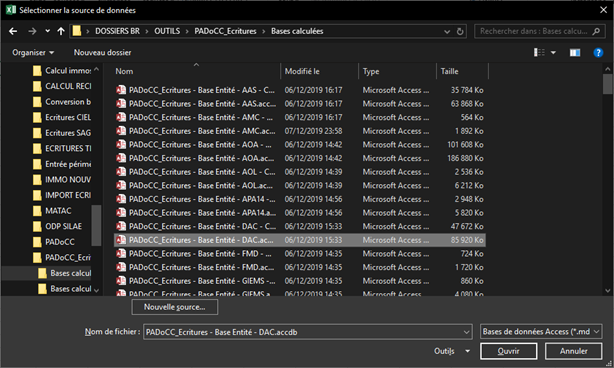This screenshot has width=614, height=368.
Task: Navigate to OUTILS in breadcrumb
Action: click(167, 31)
